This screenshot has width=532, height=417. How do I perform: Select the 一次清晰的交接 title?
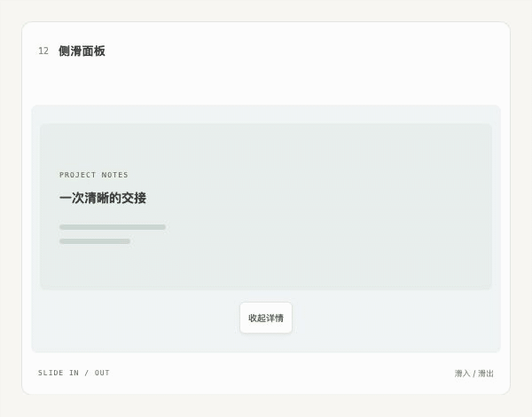coord(103,198)
